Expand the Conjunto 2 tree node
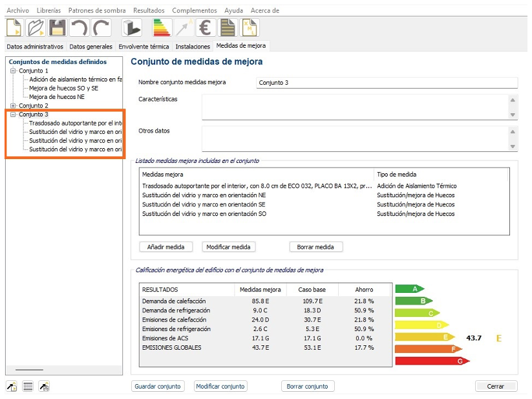532x399 pixels. point(13,106)
